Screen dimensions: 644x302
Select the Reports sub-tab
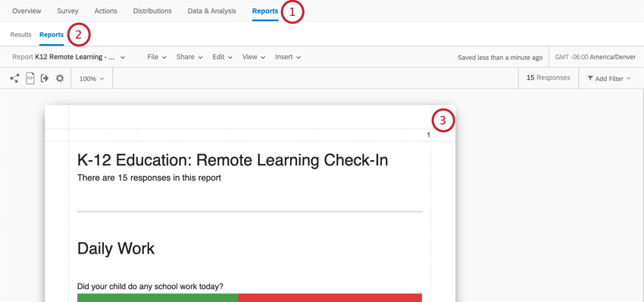point(52,35)
